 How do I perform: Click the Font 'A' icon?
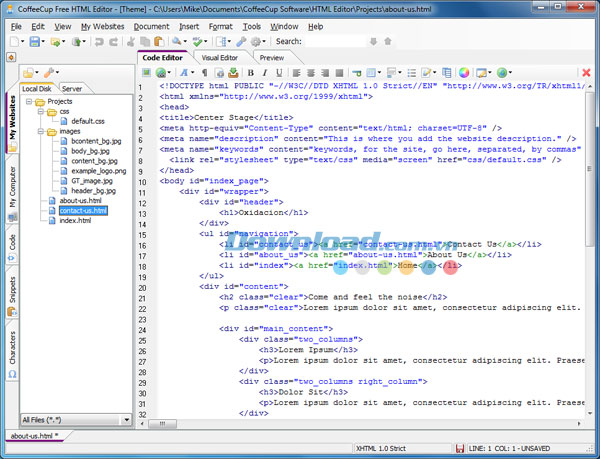pyautogui.click(x=184, y=72)
